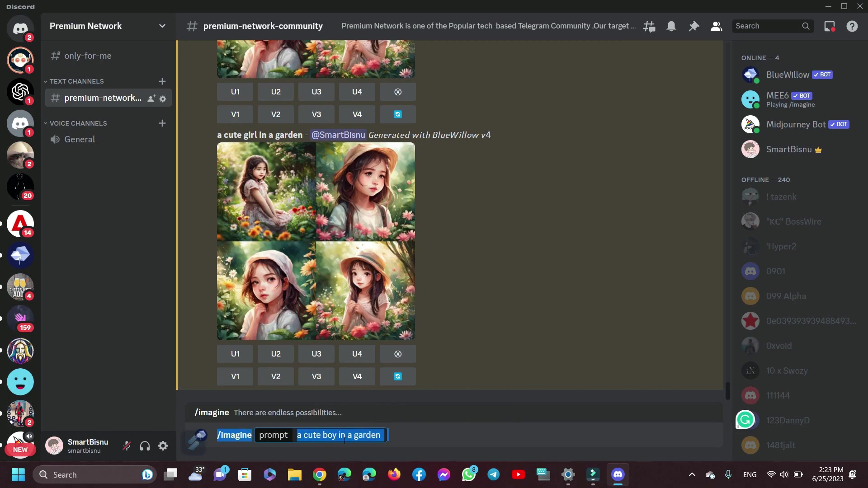Expand the Premium Network server menu
Image resolution: width=868 pixels, height=488 pixels.
click(x=162, y=26)
